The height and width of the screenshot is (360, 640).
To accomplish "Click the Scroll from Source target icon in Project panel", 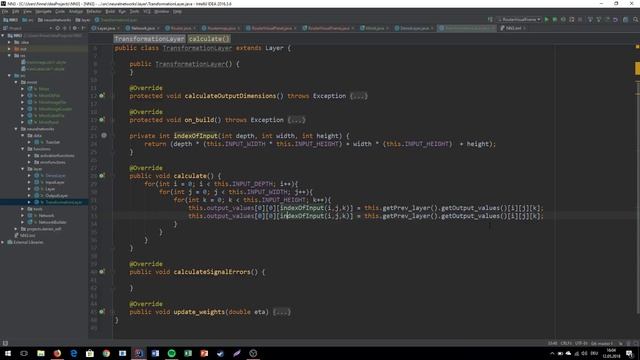I will coord(58,28).
